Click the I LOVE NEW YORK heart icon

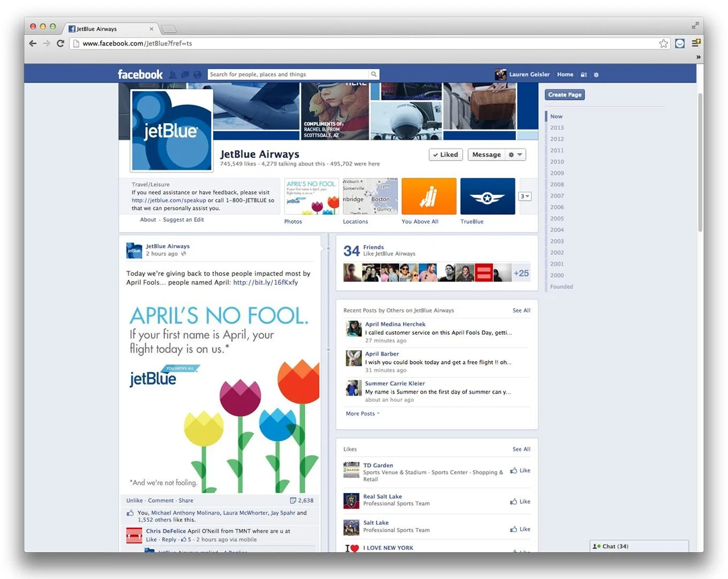coord(351,548)
